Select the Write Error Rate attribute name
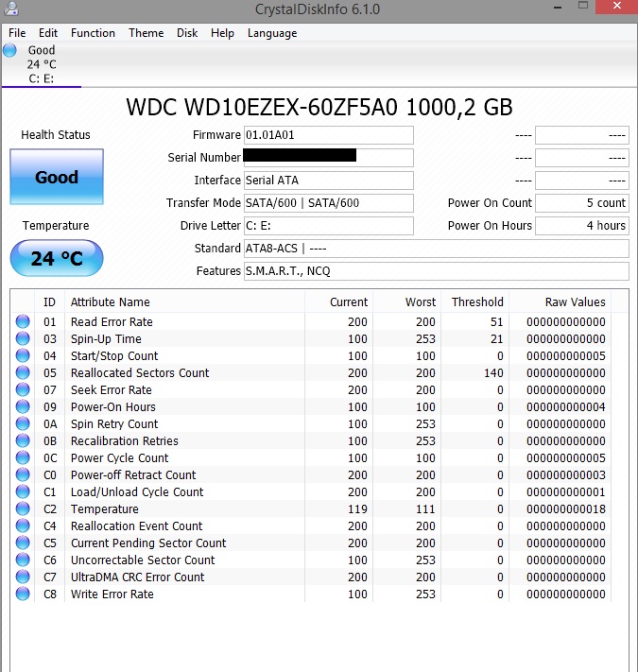This screenshot has width=638, height=672. click(112, 594)
